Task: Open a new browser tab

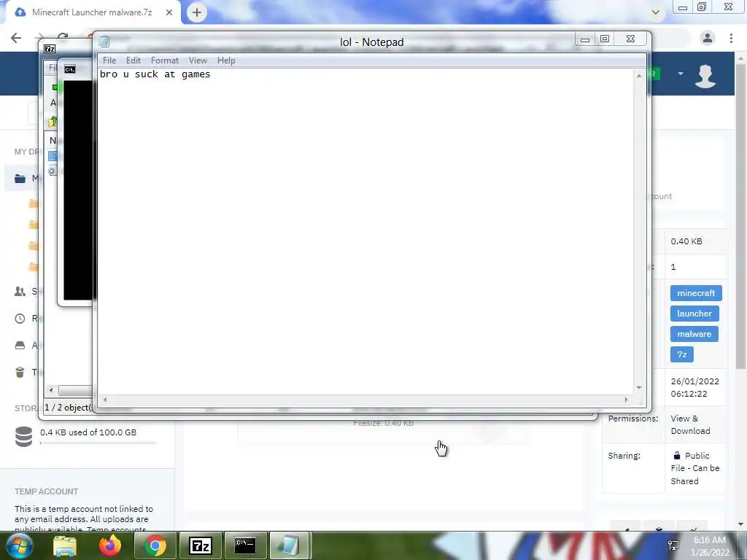Action: coord(197,12)
